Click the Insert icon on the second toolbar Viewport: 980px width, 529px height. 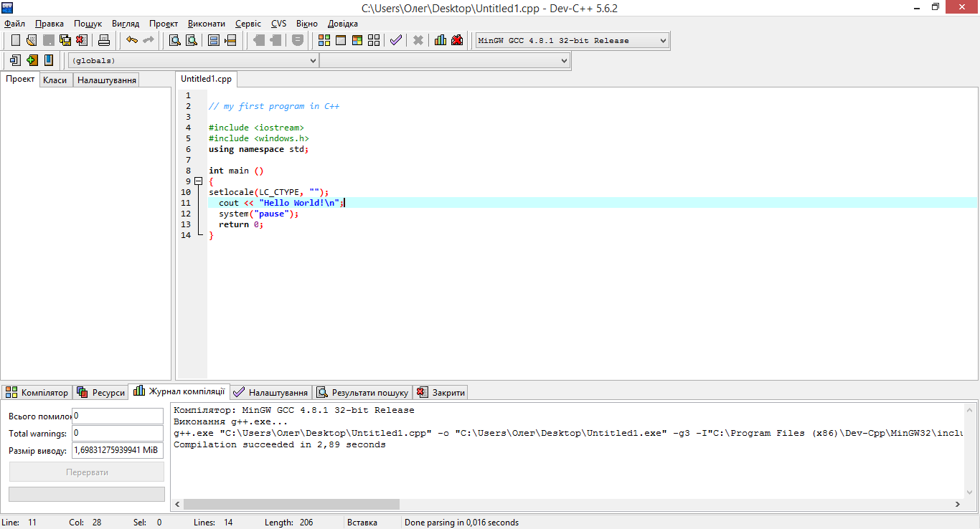tap(15, 60)
